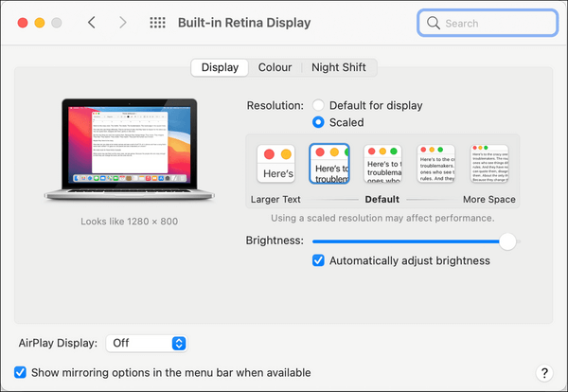Select Default for display radio button
The image size is (568, 392).
(319, 105)
